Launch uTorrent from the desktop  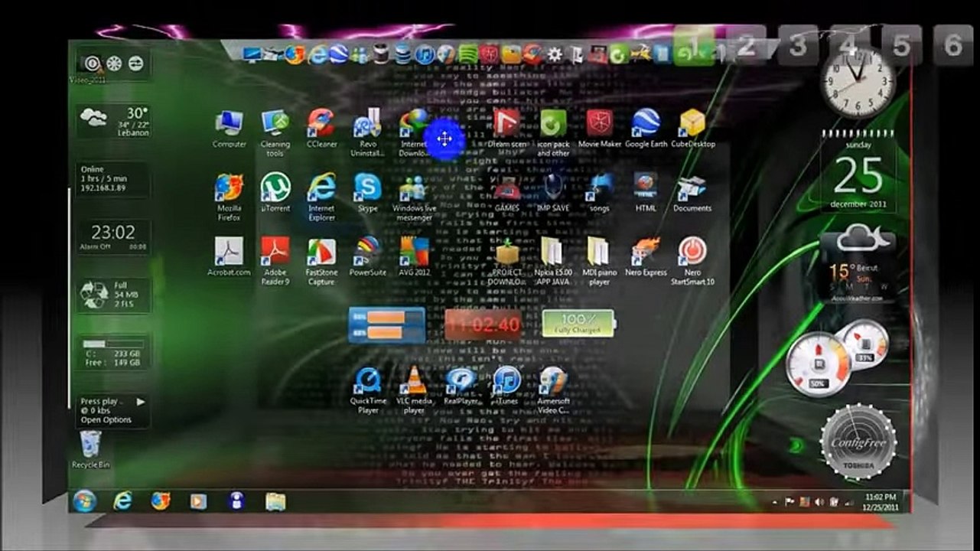(x=275, y=192)
